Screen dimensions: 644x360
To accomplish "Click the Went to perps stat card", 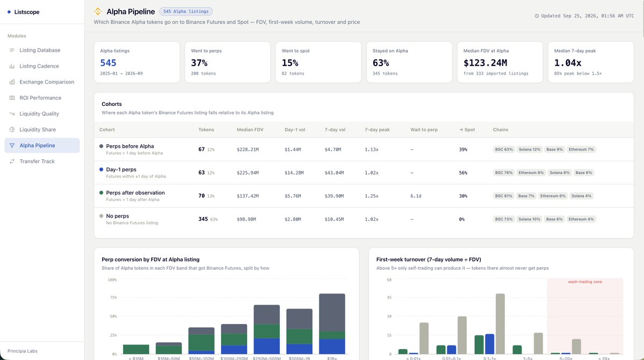I will (x=228, y=62).
